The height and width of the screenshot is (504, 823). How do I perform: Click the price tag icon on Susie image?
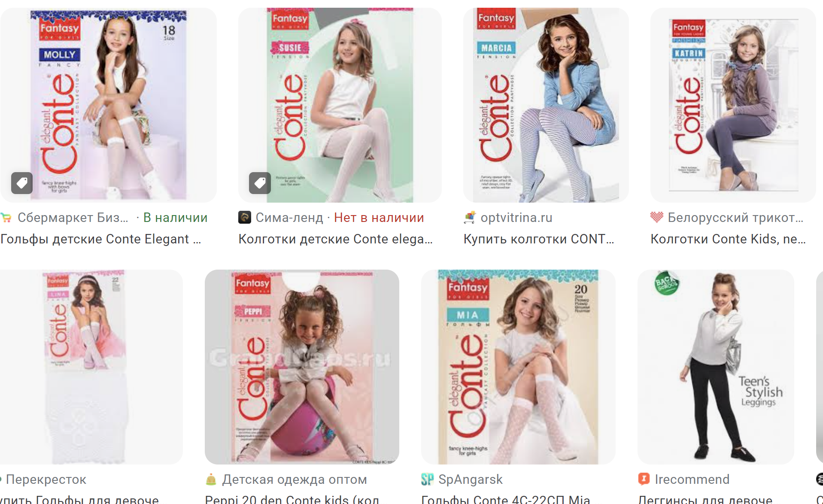[260, 183]
